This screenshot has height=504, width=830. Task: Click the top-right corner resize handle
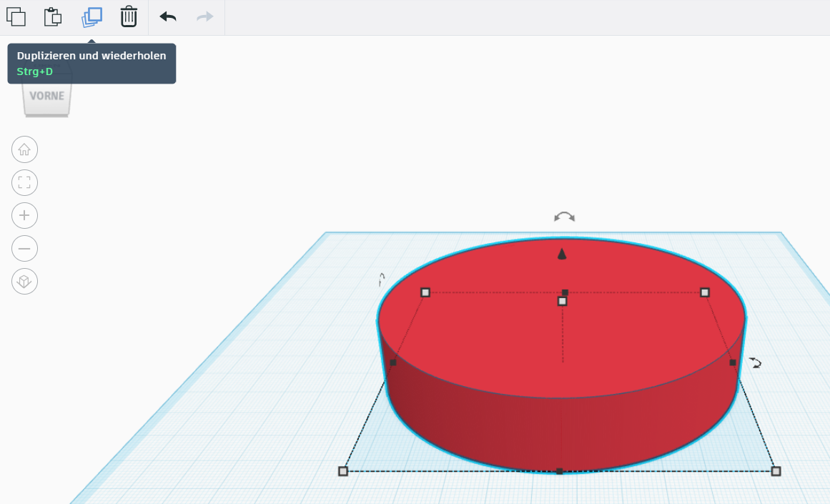[x=705, y=292]
